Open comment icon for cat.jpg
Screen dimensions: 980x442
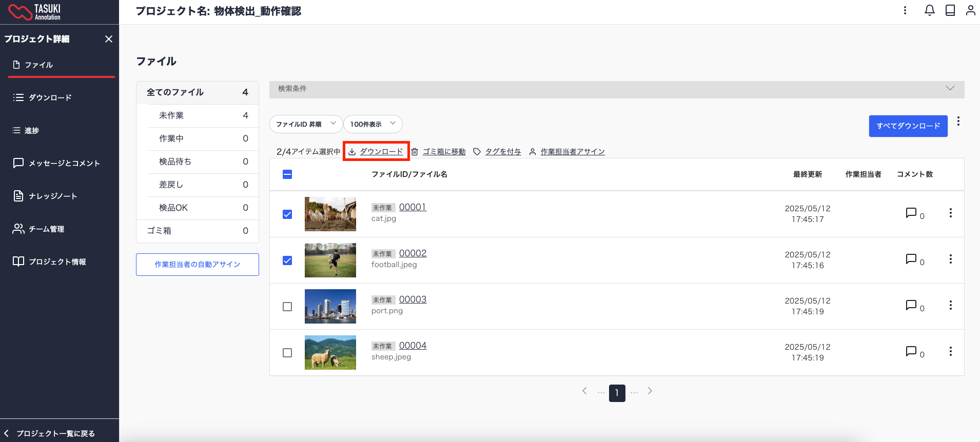[x=911, y=213]
